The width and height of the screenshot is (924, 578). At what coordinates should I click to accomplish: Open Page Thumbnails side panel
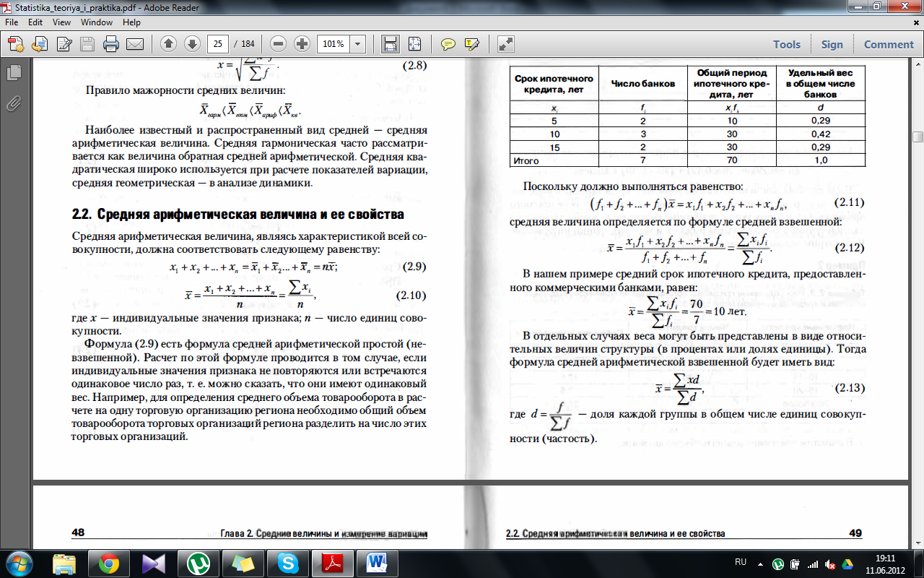13,73
